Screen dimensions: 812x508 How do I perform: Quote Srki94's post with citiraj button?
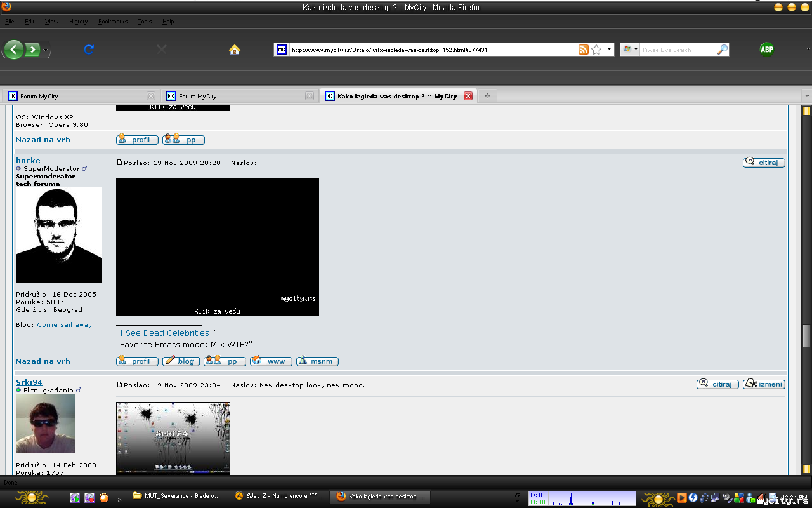coord(717,384)
